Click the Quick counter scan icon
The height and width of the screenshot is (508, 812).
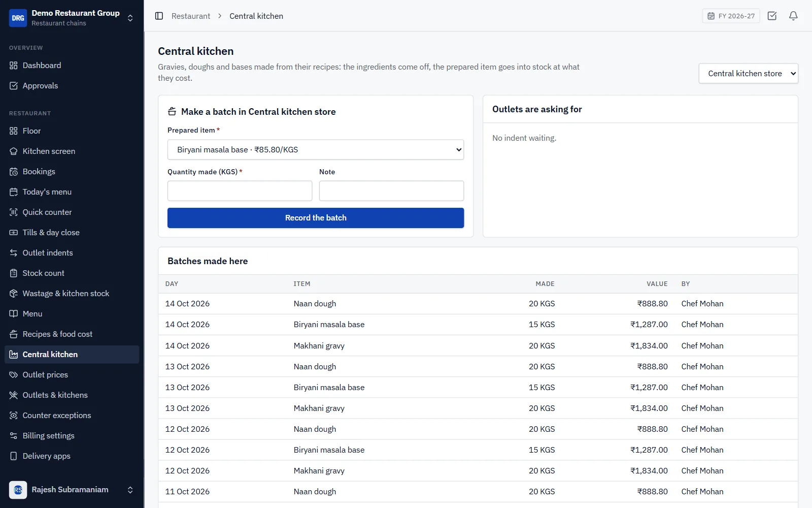point(14,212)
